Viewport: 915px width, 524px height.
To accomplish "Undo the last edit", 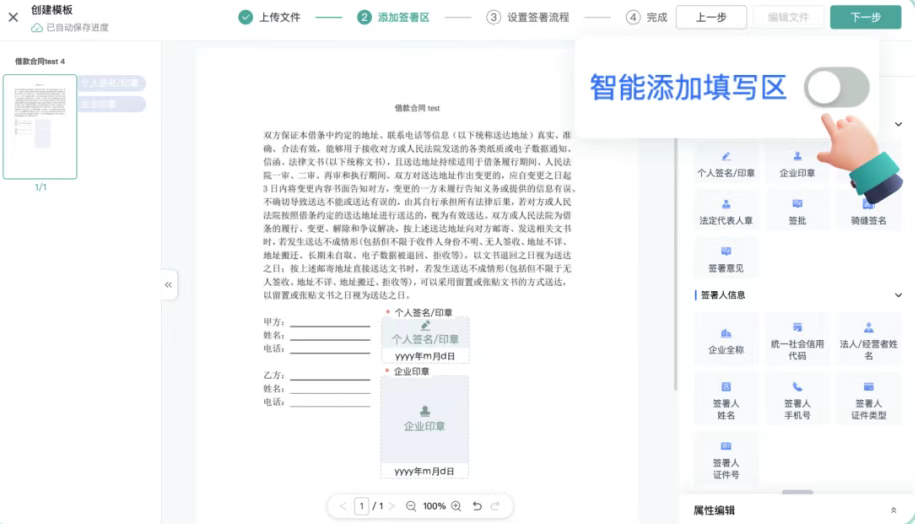I will pos(477,506).
